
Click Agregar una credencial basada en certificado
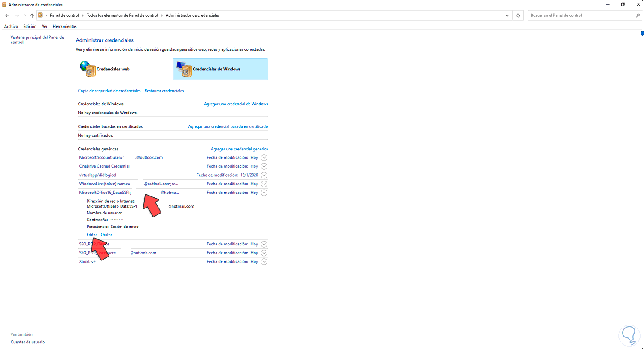click(x=228, y=126)
